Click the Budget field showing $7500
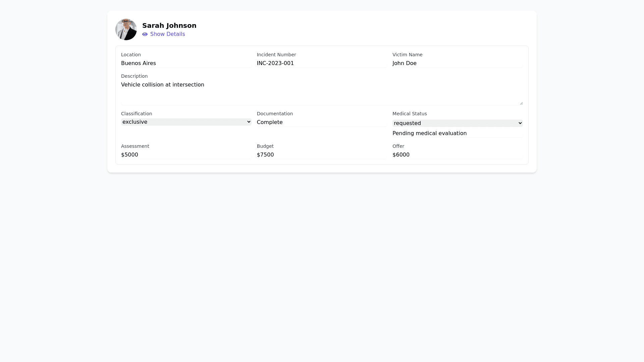 322,155
